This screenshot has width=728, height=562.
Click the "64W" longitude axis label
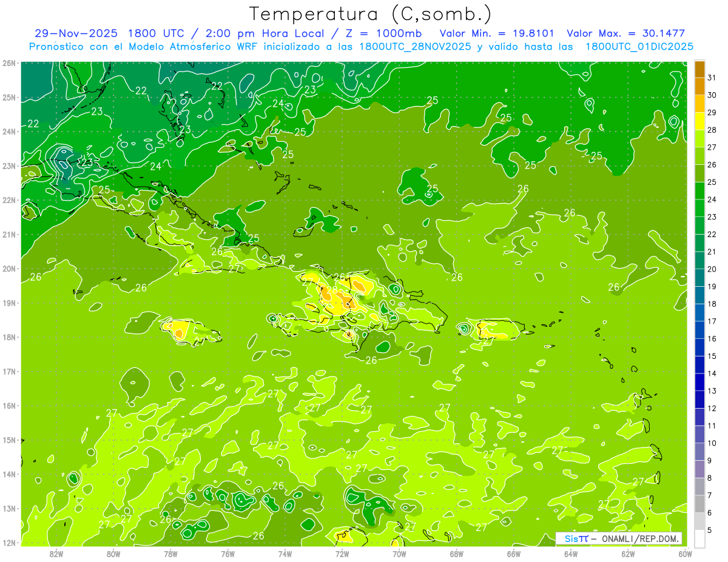click(x=571, y=554)
